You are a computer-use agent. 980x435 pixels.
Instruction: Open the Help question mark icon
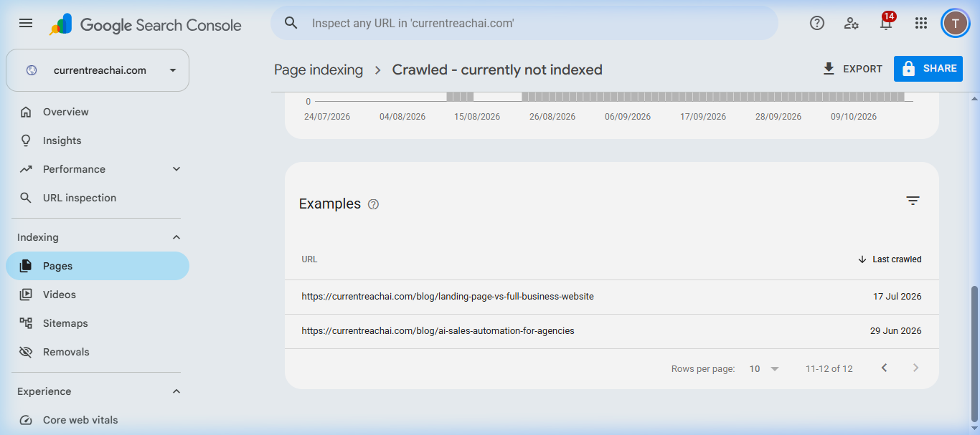[x=816, y=23]
